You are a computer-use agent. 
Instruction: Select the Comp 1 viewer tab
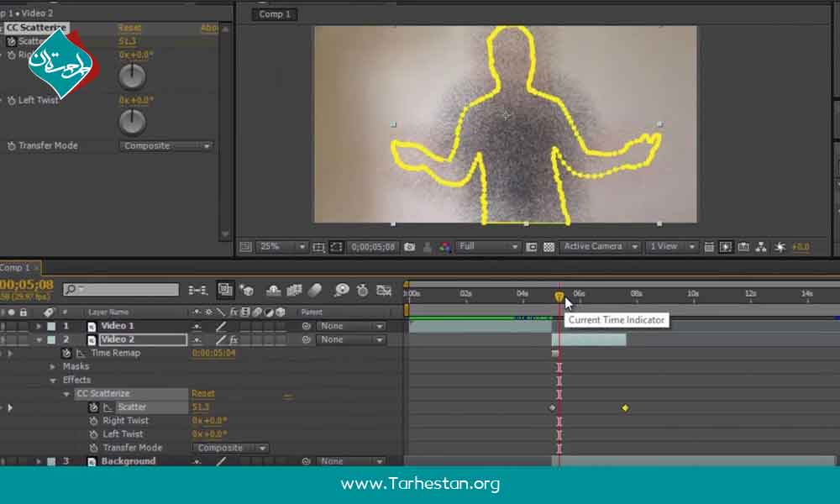pos(275,14)
